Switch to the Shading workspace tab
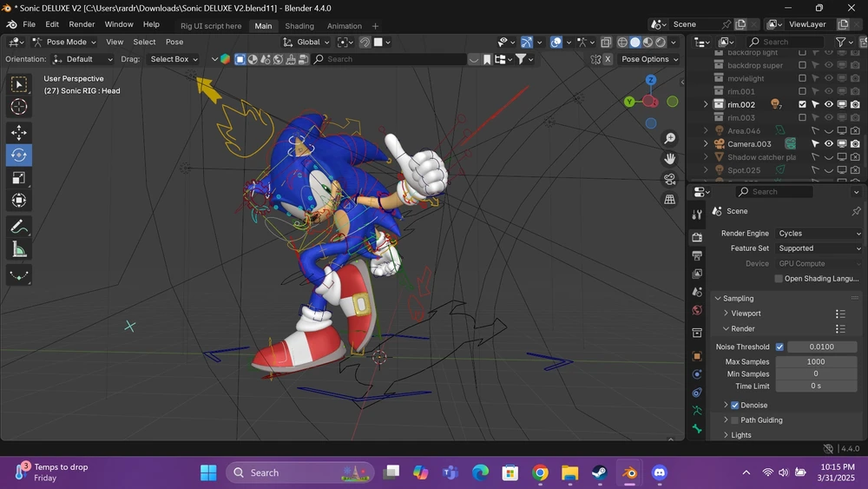The width and height of the screenshot is (868, 489). click(x=299, y=26)
